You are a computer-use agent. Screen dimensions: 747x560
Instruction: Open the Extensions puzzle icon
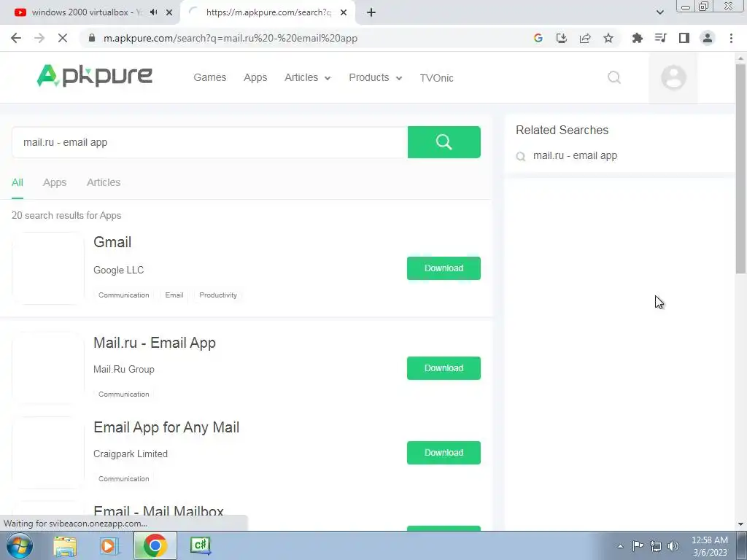pos(637,38)
